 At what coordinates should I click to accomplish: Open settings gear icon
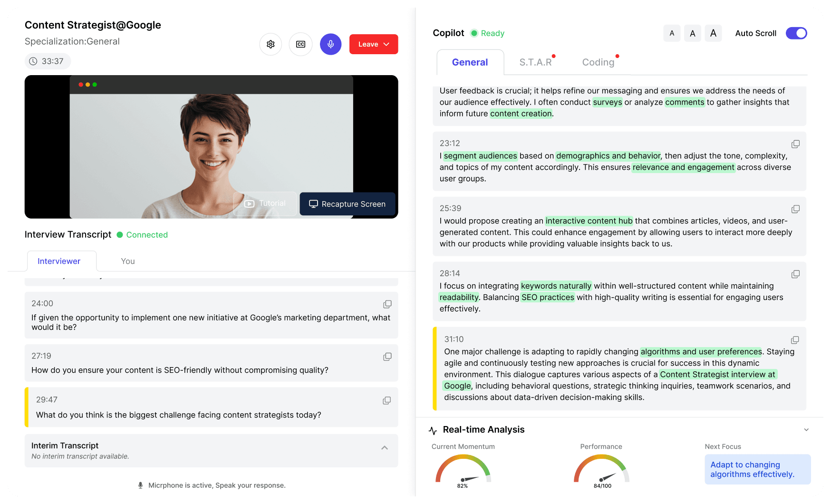(x=271, y=44)
